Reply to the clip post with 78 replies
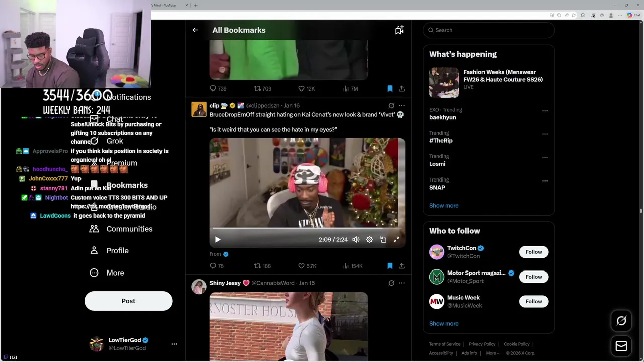 (x=213, y=266)
